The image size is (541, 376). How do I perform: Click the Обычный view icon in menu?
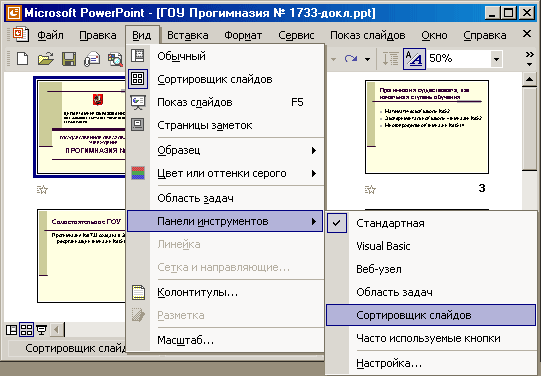(138, 56)
